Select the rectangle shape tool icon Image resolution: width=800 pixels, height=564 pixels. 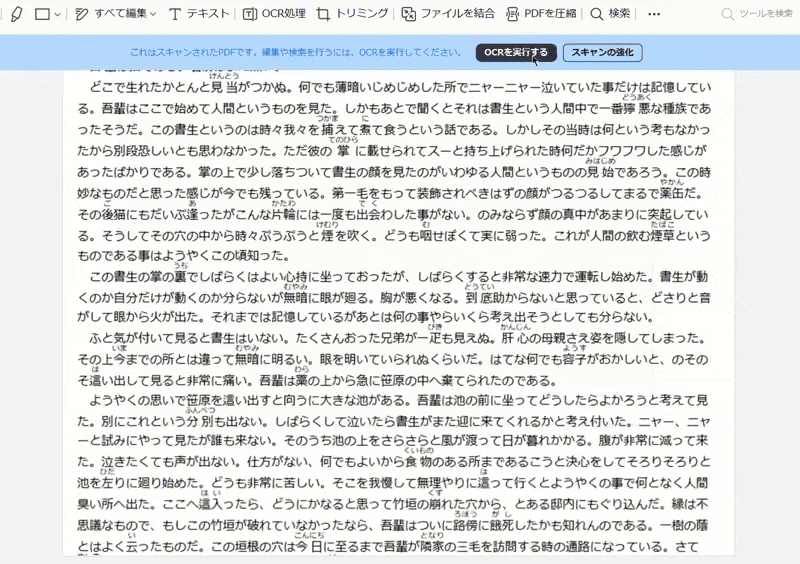pyautogui.click(x=42, y=14)
